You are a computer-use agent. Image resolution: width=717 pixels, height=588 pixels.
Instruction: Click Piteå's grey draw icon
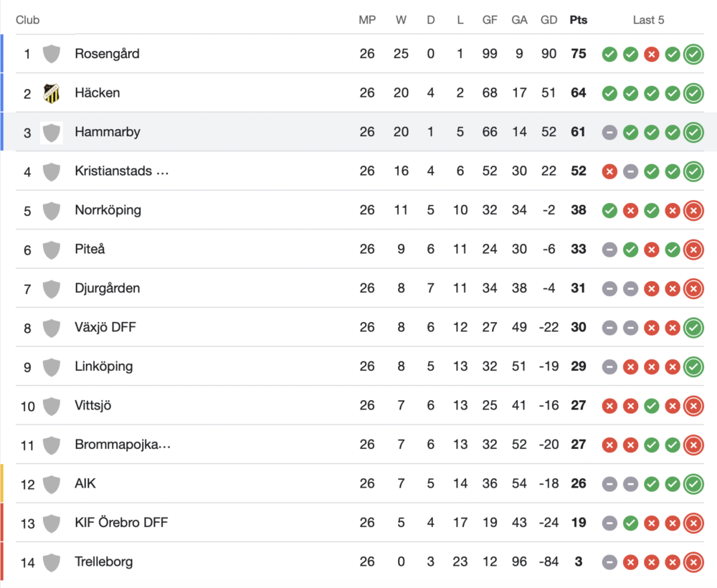[609, 250]
